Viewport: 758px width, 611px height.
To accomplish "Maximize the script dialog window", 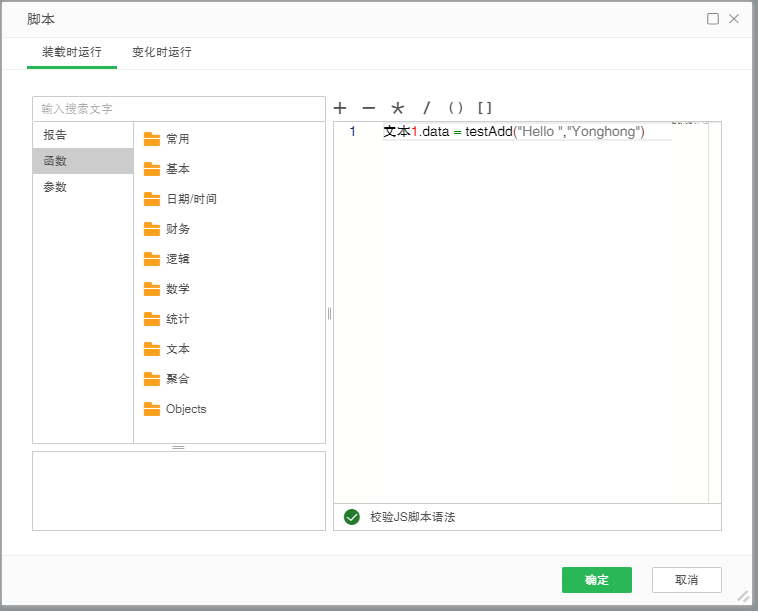I will 713,19.
